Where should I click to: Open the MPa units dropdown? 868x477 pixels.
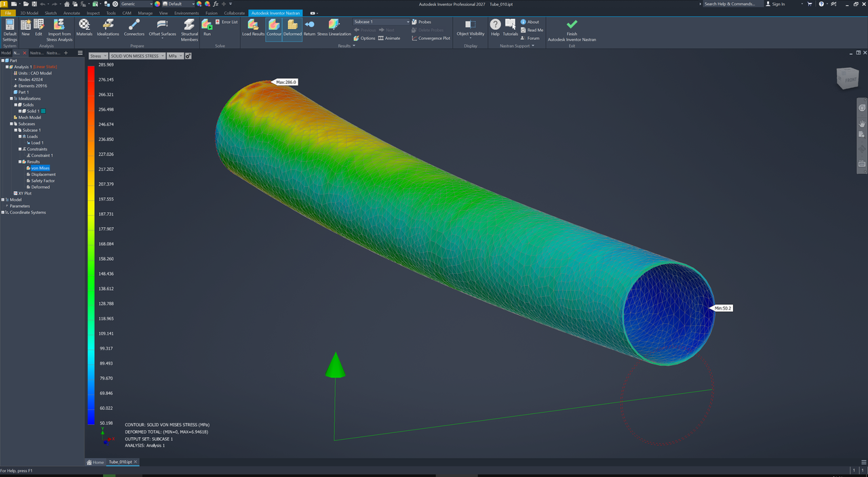coord(175,56)
